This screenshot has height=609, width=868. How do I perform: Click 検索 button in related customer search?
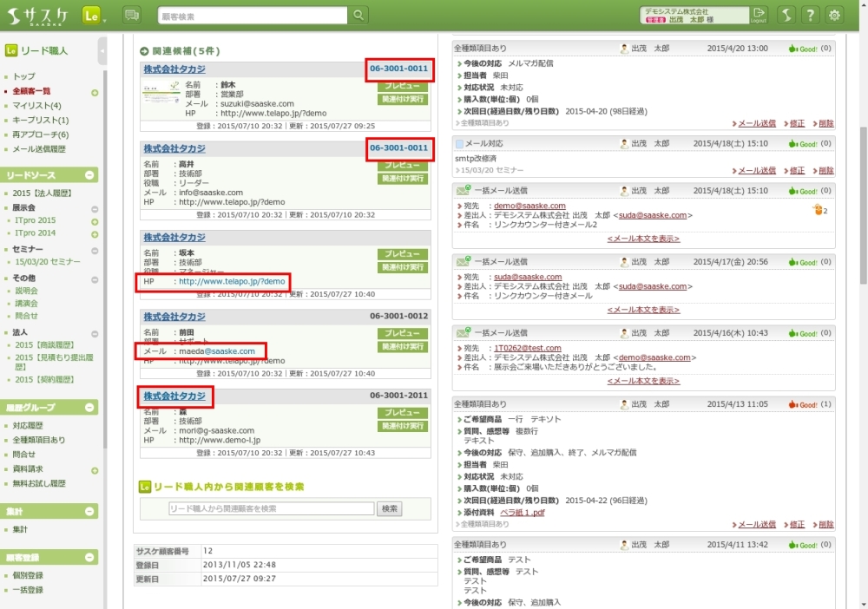pos(390,509)
